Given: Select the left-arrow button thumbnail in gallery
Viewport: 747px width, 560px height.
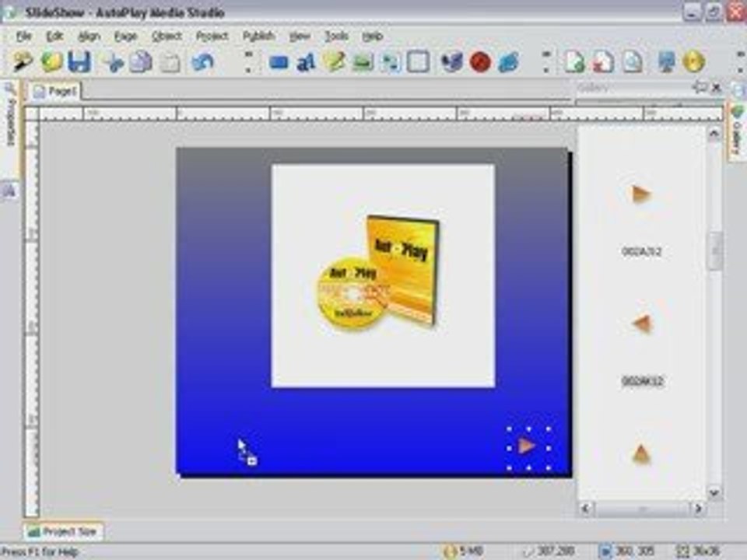Looking at the screenshot, I should (x=641, y=324).
